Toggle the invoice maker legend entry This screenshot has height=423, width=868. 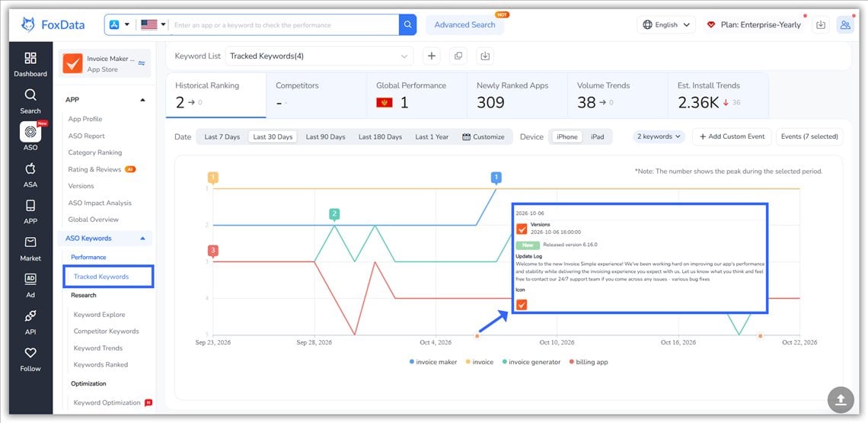(433, 362)
